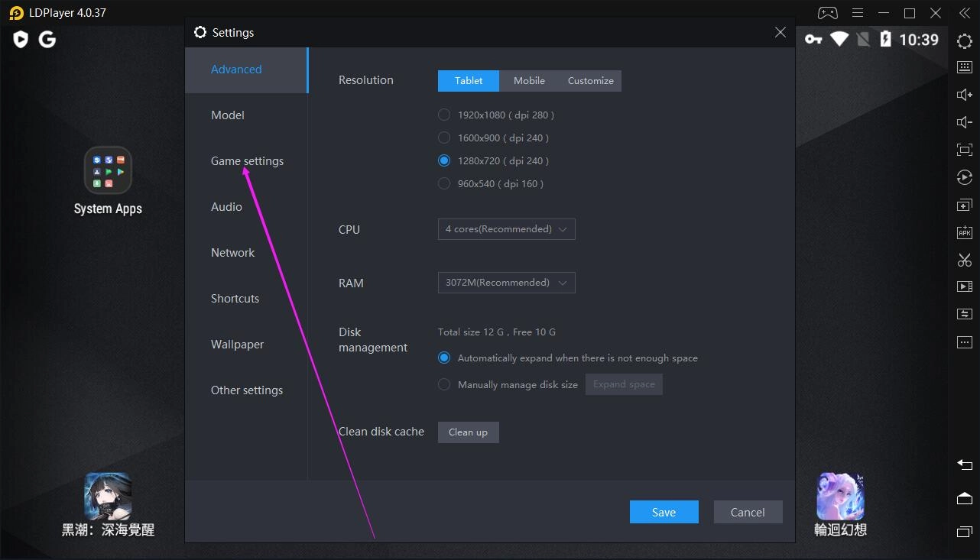Click the keyboard mapping icon in sidebar
Image resolution: width=980 pixels, height=560 pixels.
964,67
